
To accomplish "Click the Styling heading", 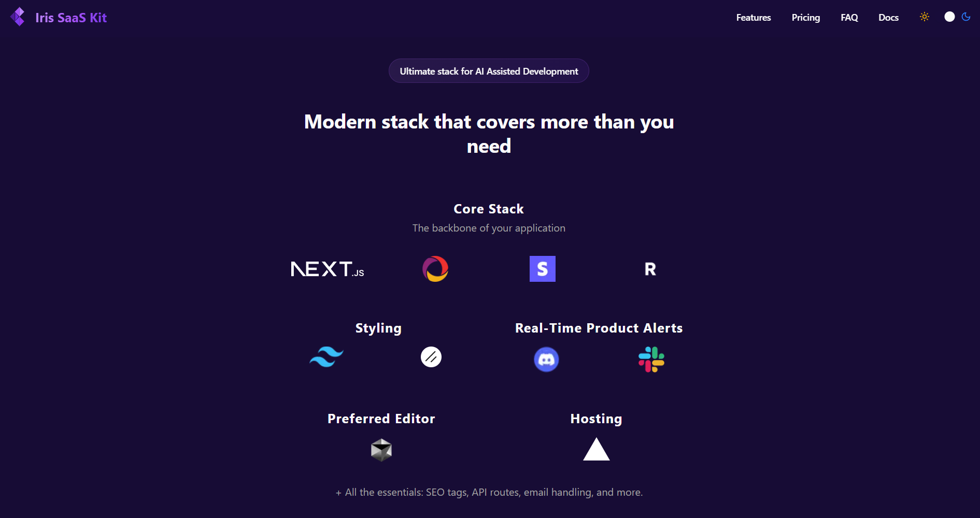I will pos(378,328).
